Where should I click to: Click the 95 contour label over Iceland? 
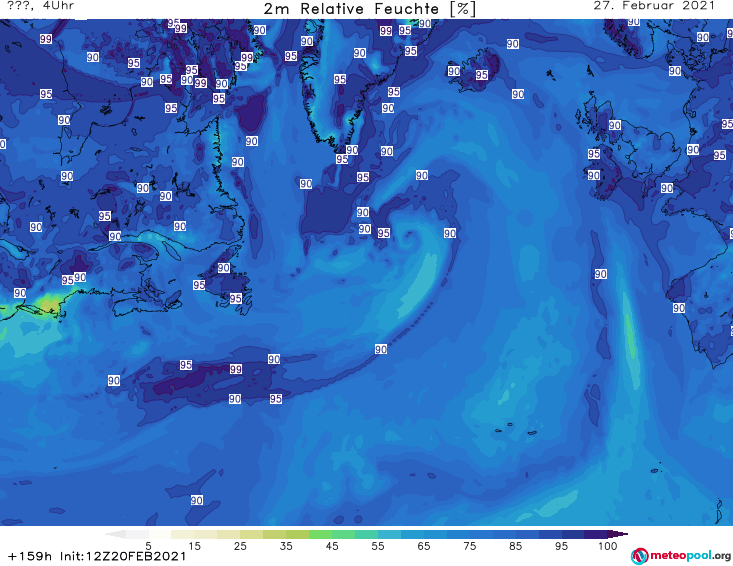pos(481,75)
